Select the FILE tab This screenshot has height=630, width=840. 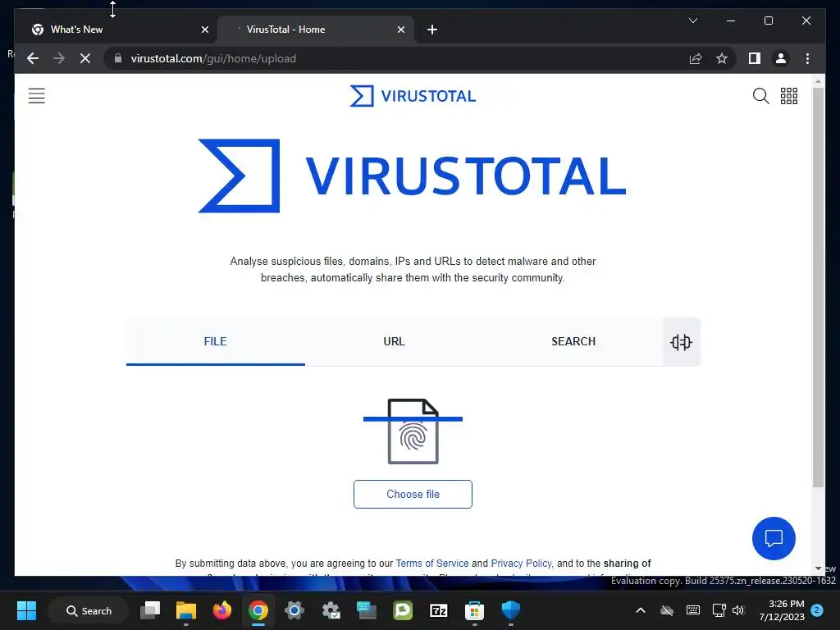[216, 342]
